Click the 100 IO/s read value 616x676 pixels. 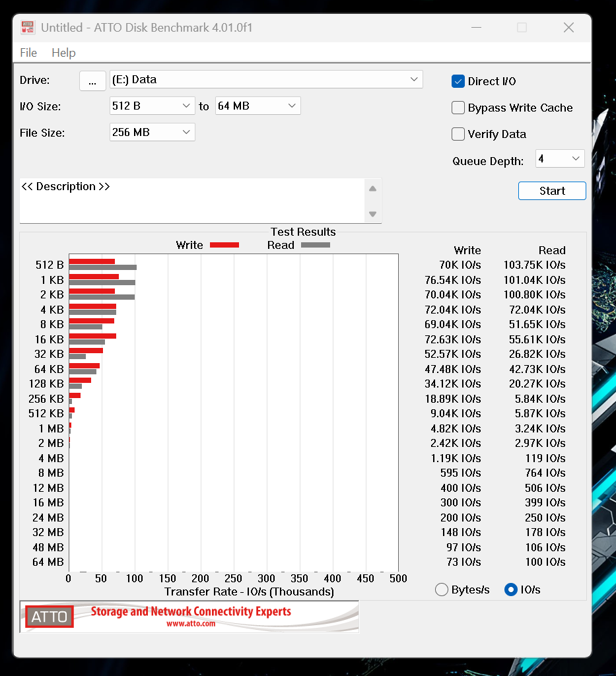pyautogui.click(x=545, y=562)
